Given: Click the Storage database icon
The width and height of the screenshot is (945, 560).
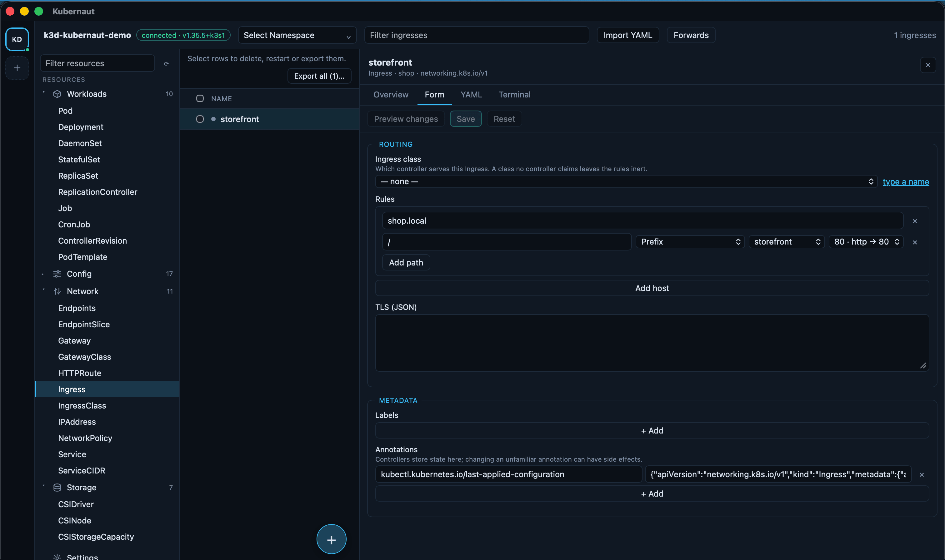Looking at the screenshot, I should click(x=57, y=488).
